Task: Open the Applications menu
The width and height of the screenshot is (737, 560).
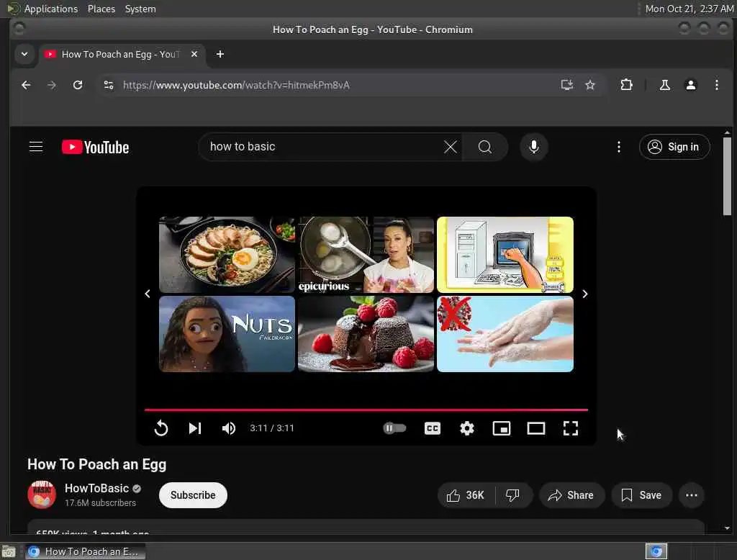Action: pos(51,9)
